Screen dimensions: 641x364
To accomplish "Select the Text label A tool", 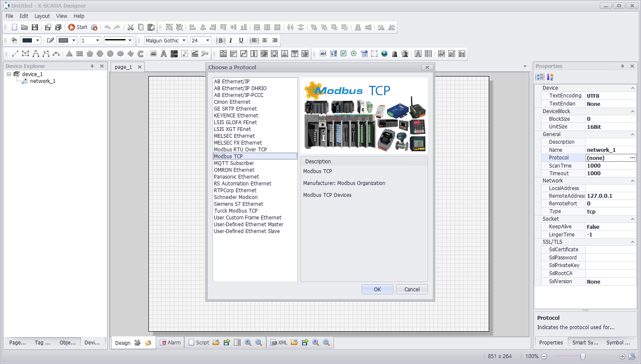I will [x=164, y=54].
